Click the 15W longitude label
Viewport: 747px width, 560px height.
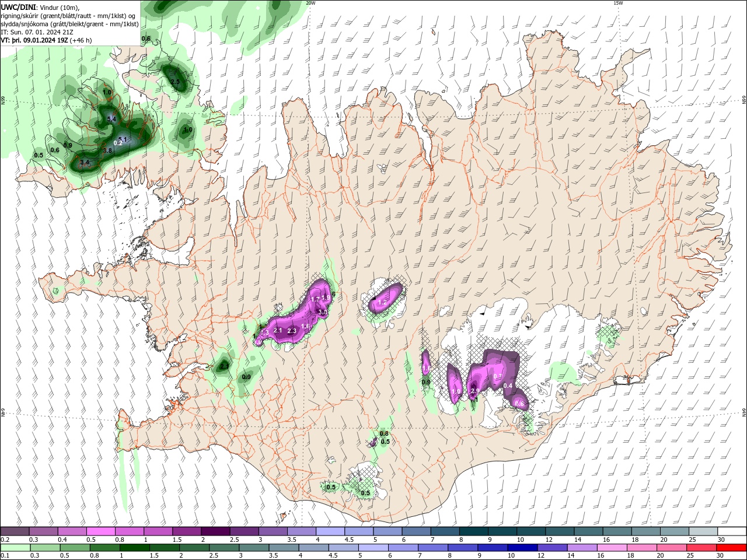point(618,3)
